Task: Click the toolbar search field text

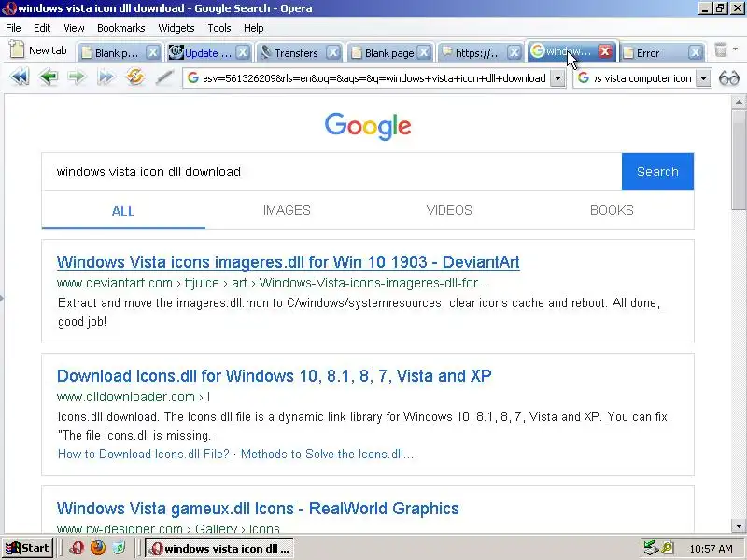Action: [642, 78]
